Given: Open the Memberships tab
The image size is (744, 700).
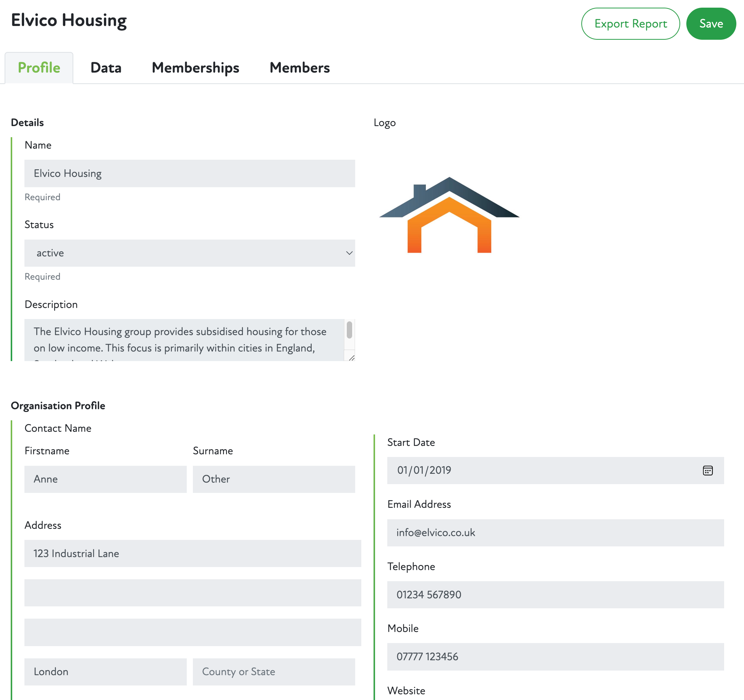Looking at the screenshot, I should pos(195,68).
